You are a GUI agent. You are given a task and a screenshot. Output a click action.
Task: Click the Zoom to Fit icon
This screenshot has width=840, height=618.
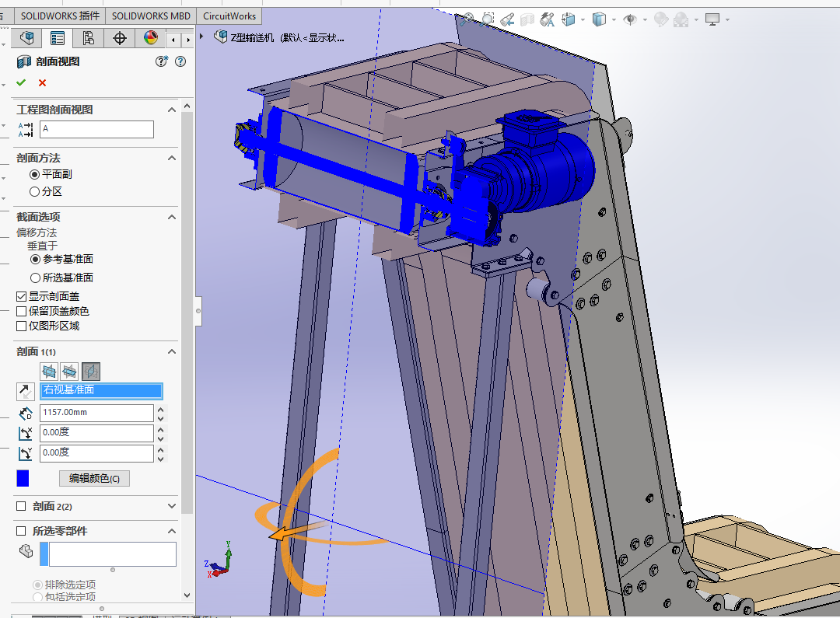(467, 19)
